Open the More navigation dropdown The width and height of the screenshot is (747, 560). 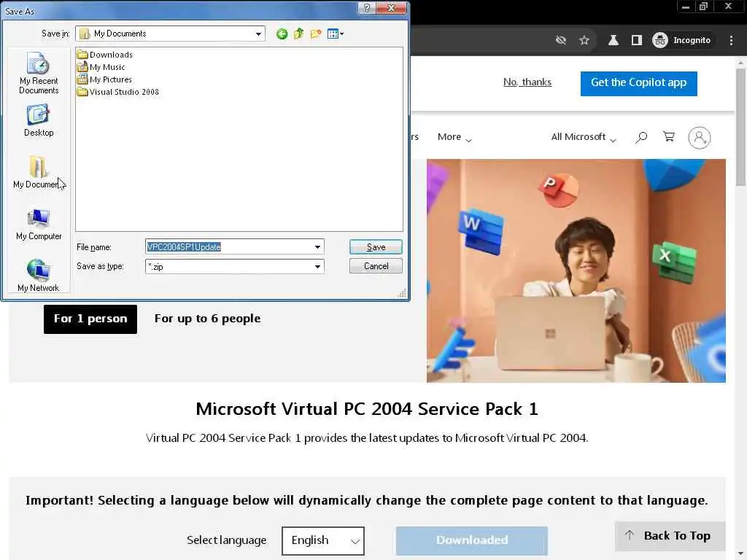(x=454, y=137)
